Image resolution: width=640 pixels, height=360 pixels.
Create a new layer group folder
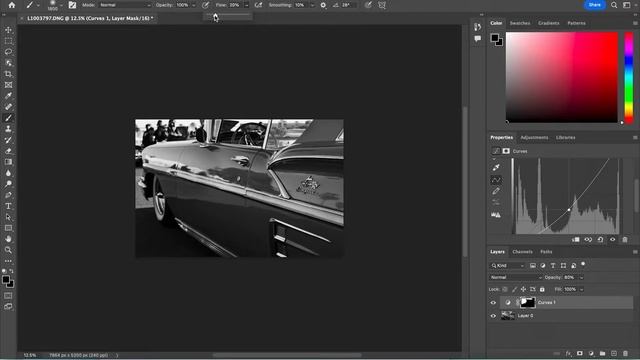[x=602, y=353]
